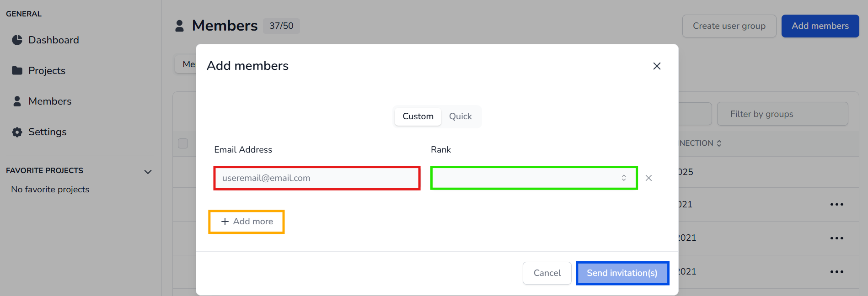868x296 pixels.
Task: Toggle the select-all checkbox in table header
Action: tap(183, 143)
